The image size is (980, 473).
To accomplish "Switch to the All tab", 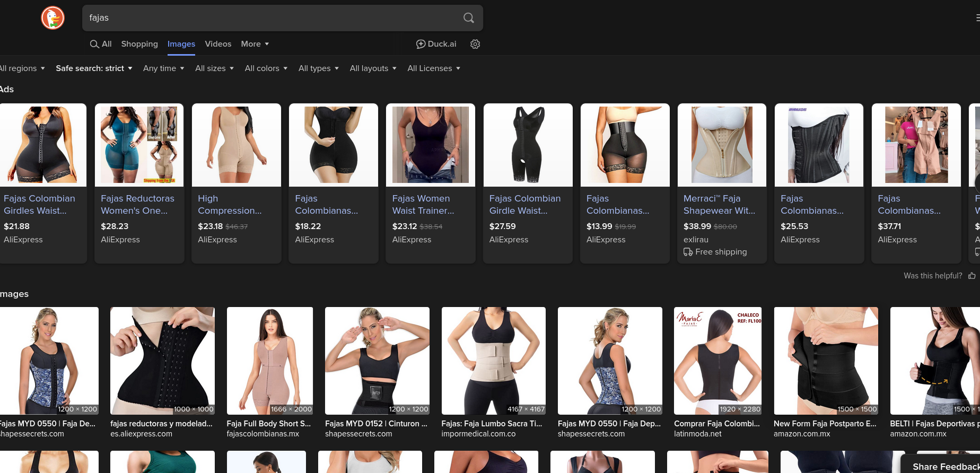I will point(101,44).
